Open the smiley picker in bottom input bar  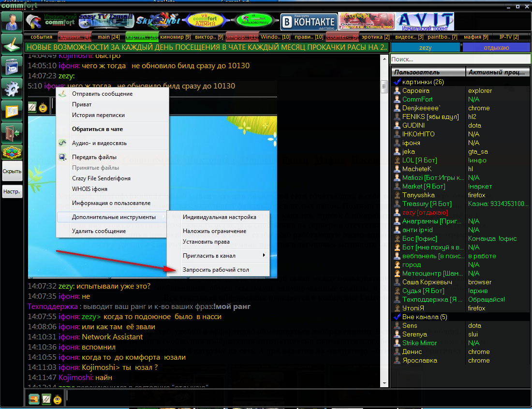[x=58, y=399]
